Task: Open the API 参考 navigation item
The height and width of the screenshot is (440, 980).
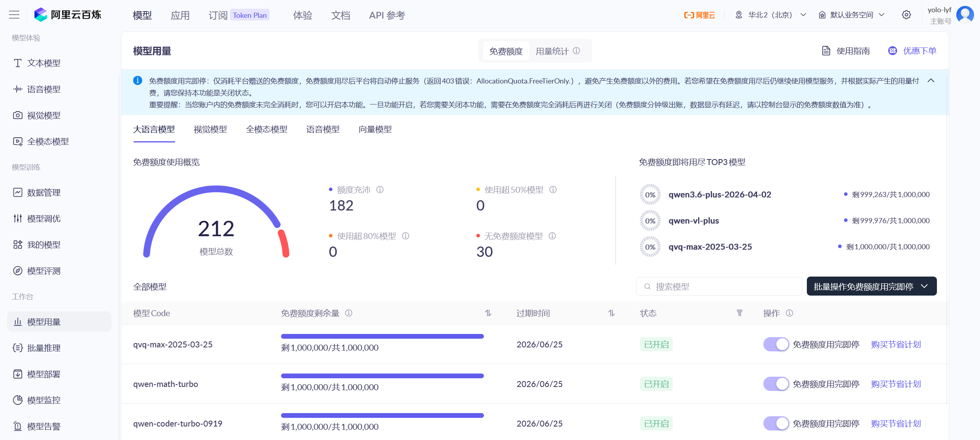Action: 387,15
